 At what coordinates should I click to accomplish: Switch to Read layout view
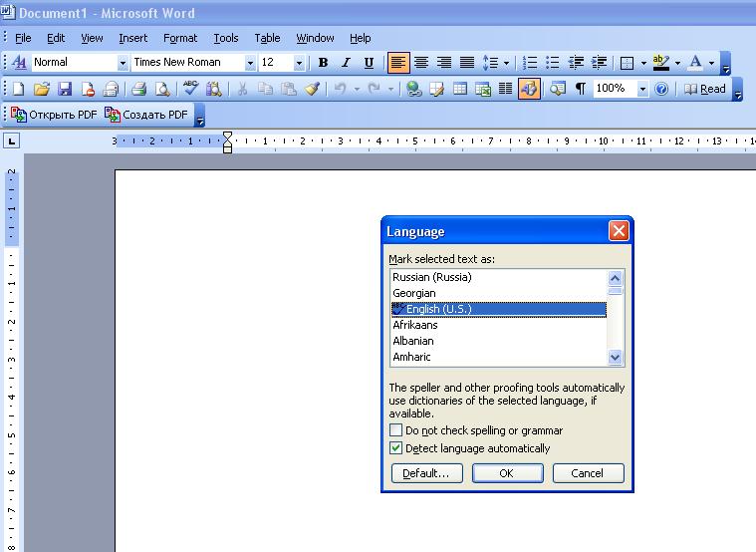coord(705,89)
